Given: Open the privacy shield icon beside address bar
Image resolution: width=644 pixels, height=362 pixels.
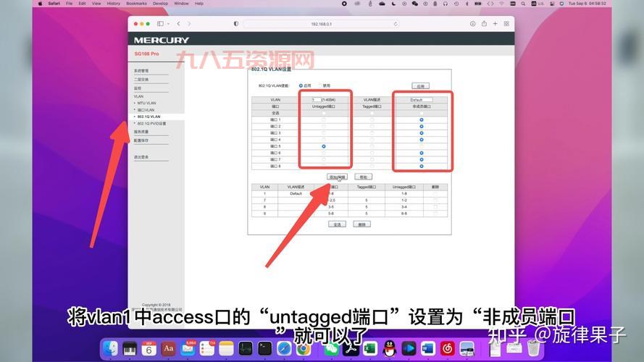Looking at the screenshot, I should (235, 24).
